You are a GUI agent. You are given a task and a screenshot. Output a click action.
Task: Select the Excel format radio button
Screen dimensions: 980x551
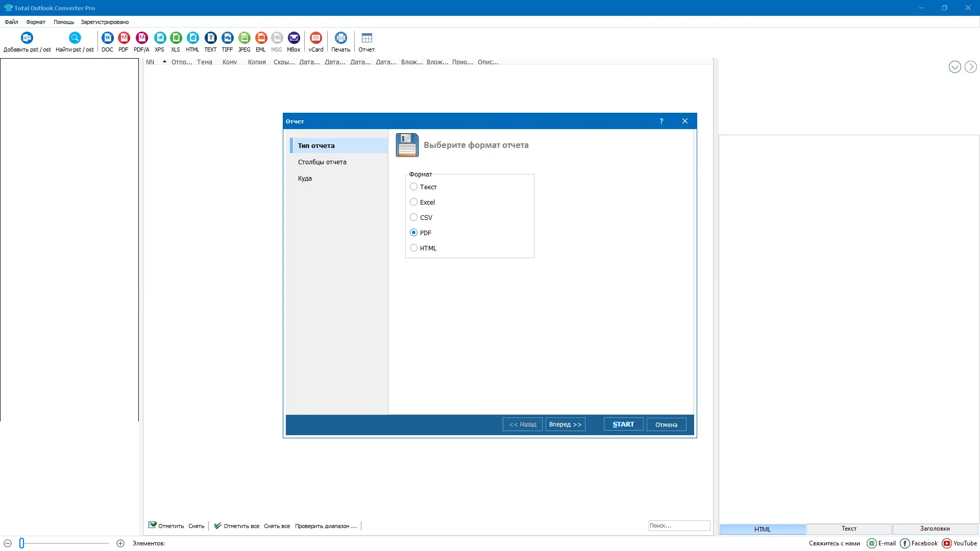(414, 202)
